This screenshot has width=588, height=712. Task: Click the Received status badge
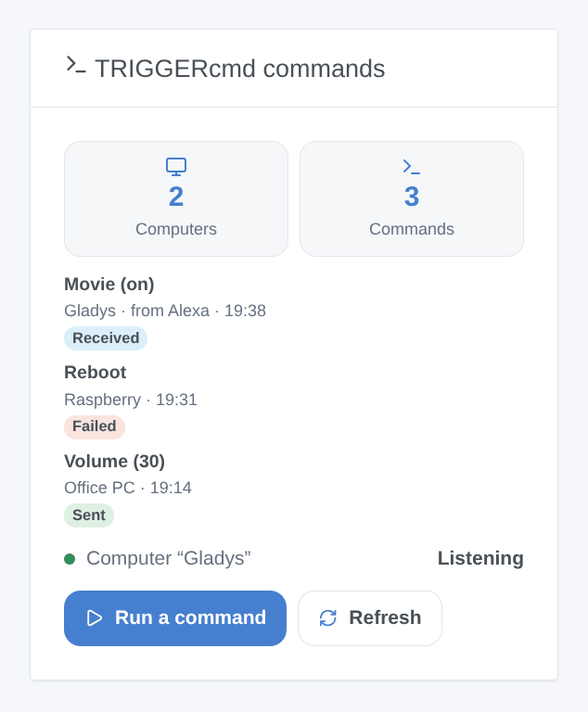click(x=106, y=338)
